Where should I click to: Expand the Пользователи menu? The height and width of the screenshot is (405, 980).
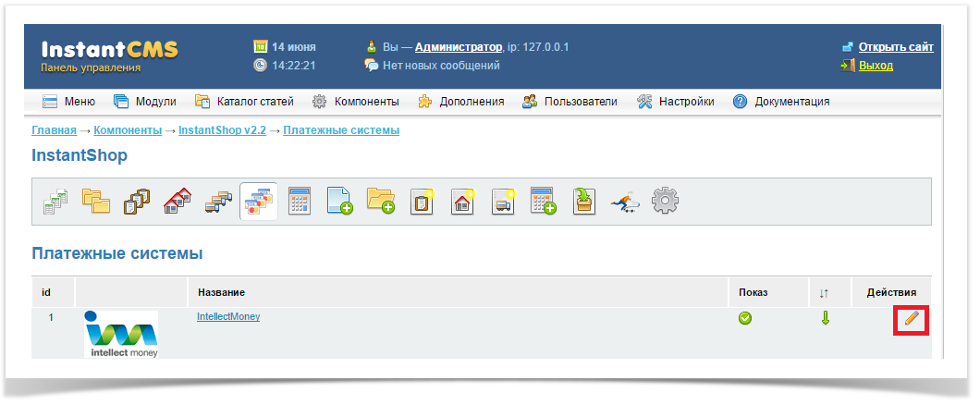pyautogui.click(x=570, y=102)
